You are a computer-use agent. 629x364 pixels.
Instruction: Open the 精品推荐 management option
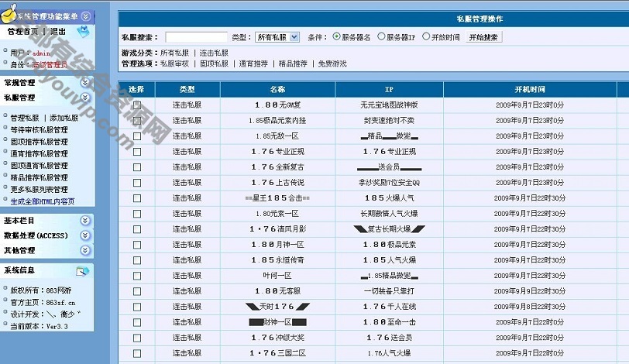[293, 64]
